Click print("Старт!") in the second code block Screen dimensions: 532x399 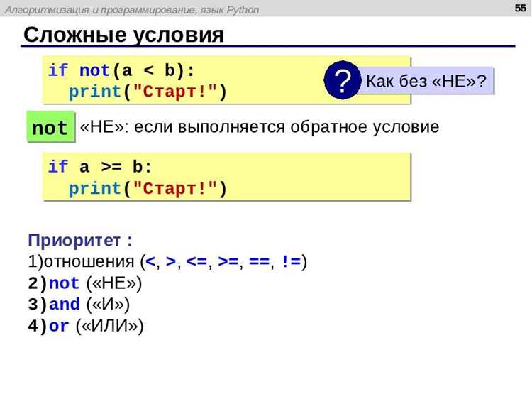click(x=148, y=188)
